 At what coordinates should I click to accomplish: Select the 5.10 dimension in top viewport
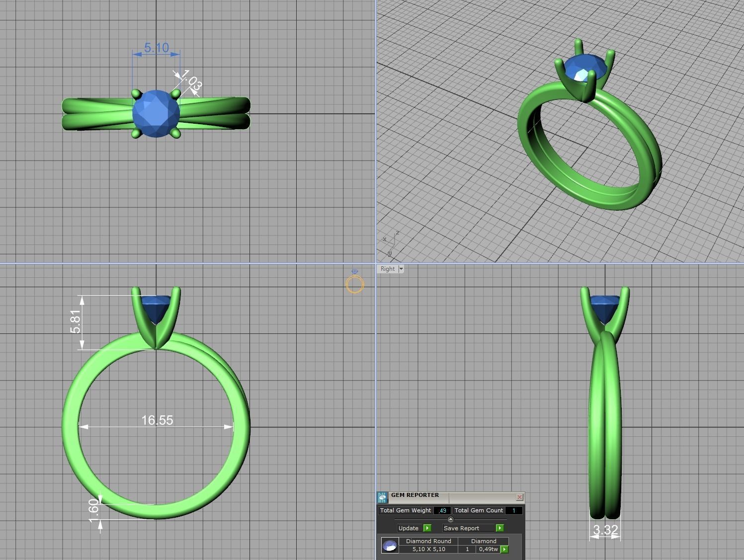(156, 48)
